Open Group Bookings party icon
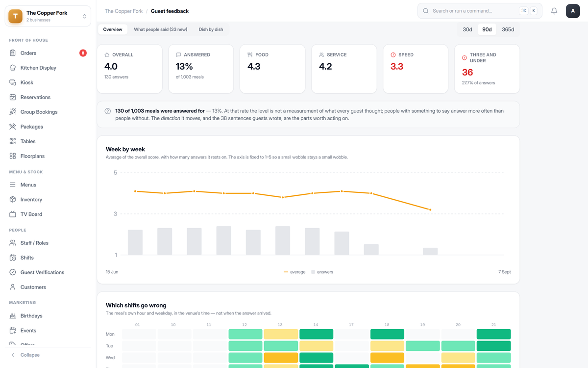This screenshot has height=368, width=588. click(x=13, y=112)
